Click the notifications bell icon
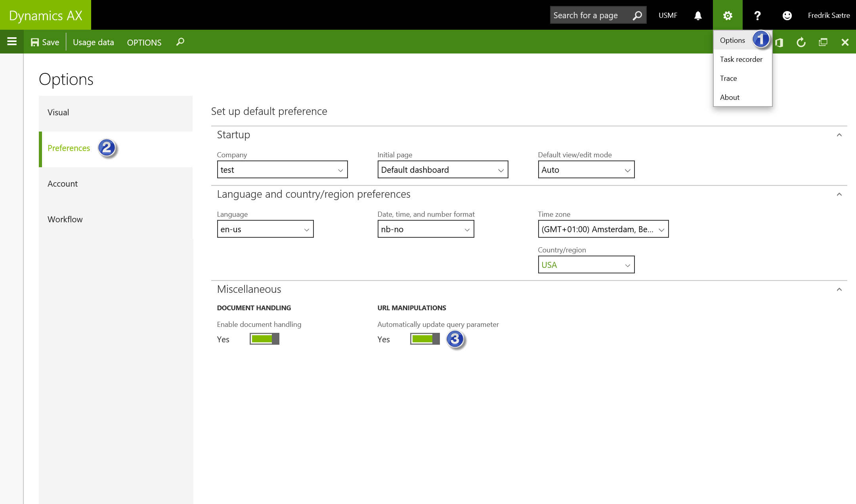Image resolution: width=856 pixels, height=504 pixels. [x=698, y=15]
